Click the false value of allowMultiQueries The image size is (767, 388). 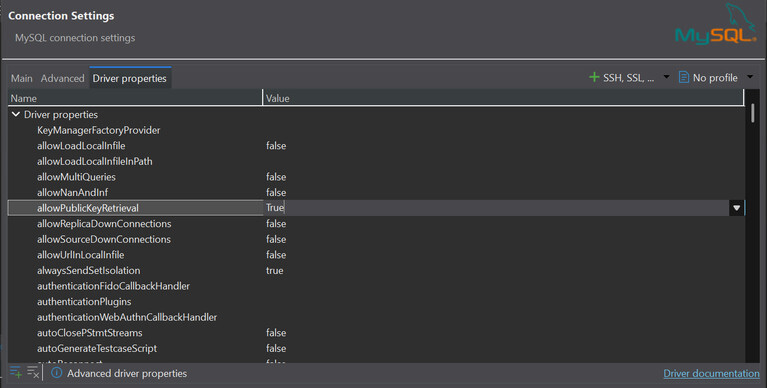point(276,177)
